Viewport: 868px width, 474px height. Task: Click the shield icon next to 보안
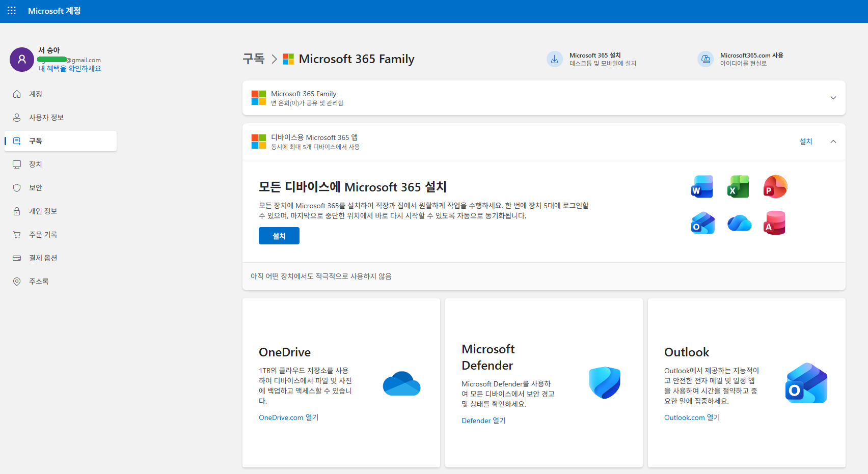pos(17,188)
